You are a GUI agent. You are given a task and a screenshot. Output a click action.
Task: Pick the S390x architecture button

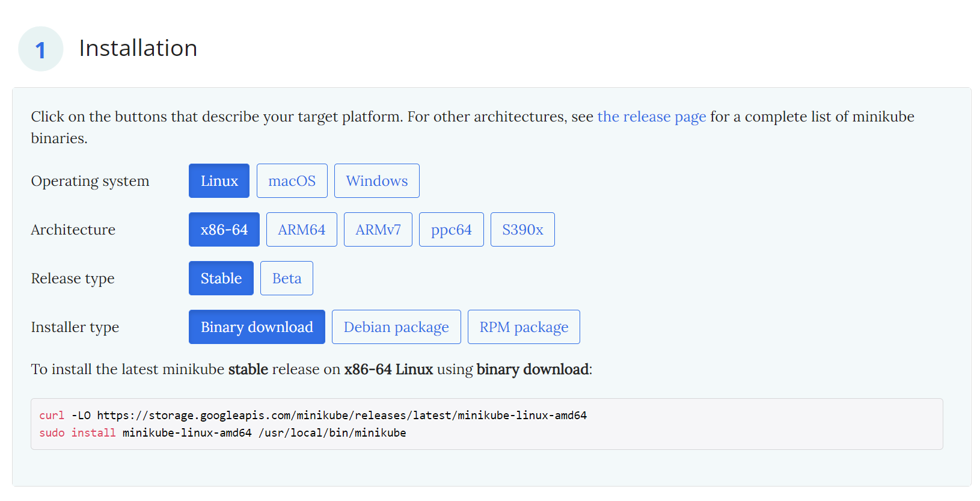coord(522,229)
